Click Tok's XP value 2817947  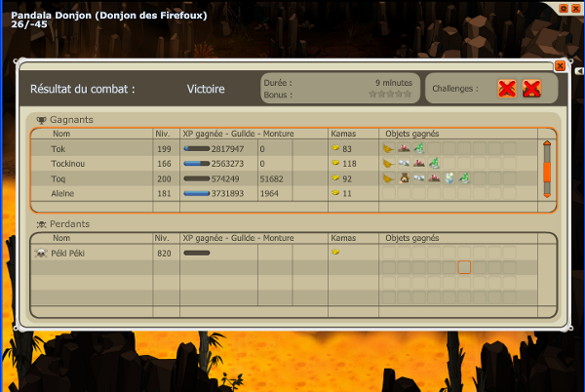[x=227, y=149]
